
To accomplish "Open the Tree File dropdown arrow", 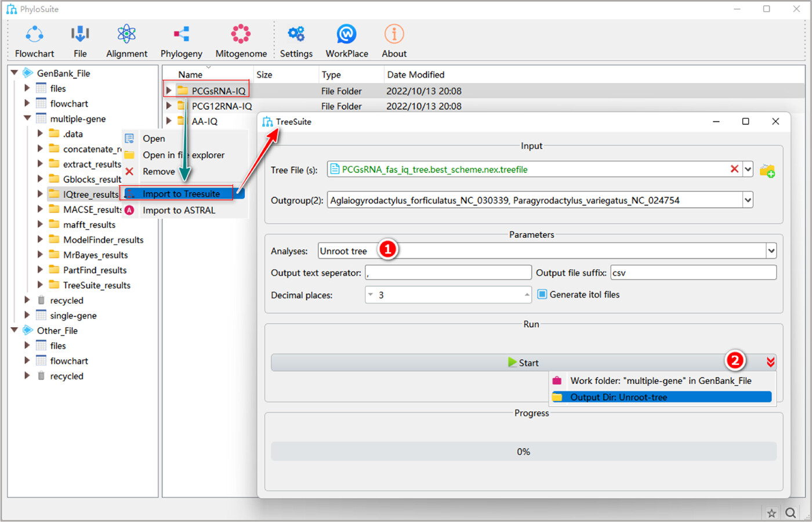I will [748, 169].
